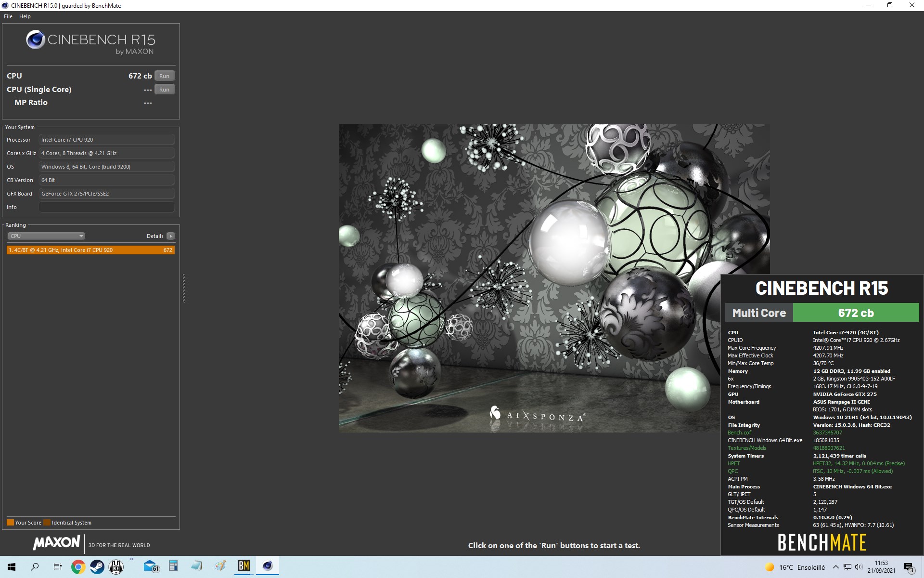The height and width of the screenshot is (578, 924).
Task: Click the MAXON logo at bottom left
Action: pyautogui.click(x=56, y=543)
